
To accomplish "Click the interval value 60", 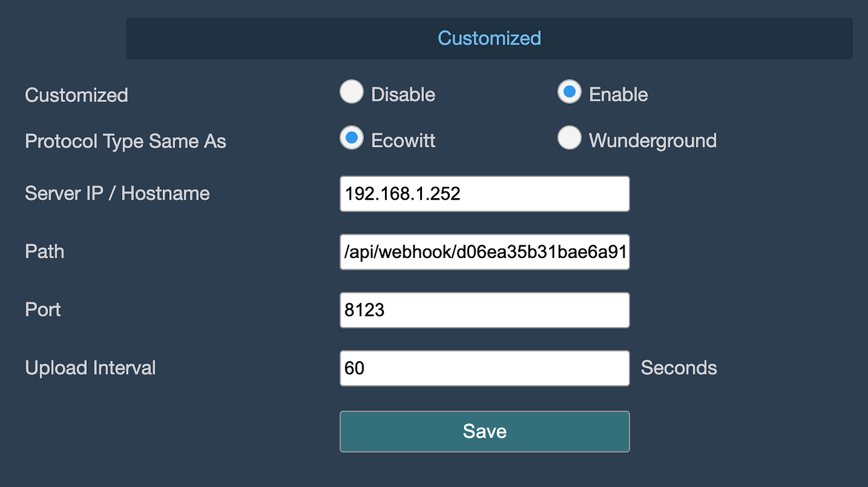I will (x=356, y=367).
